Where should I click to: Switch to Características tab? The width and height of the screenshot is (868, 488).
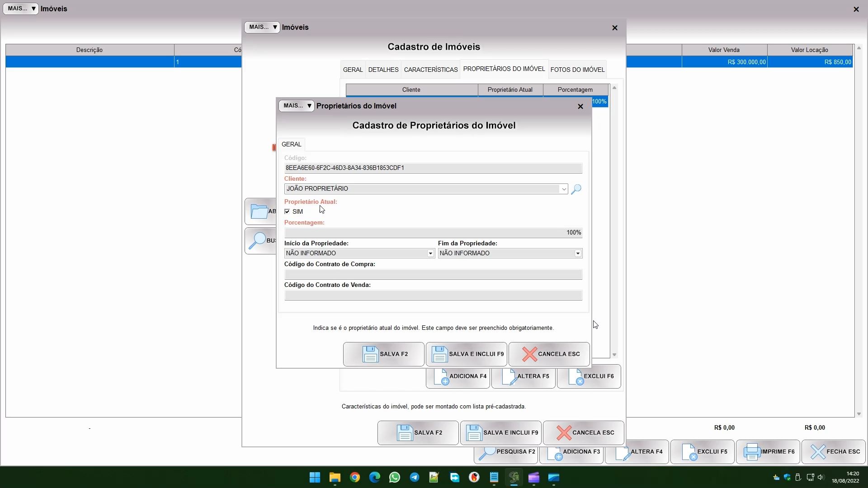pyautogui.click(x=430, y=70)
